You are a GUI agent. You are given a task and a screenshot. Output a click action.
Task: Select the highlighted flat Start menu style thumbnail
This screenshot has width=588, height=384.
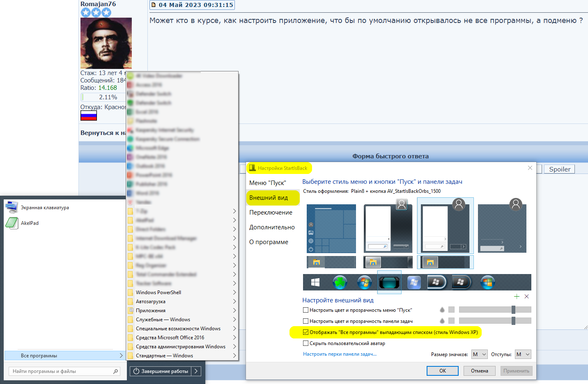tap(446, 226)
